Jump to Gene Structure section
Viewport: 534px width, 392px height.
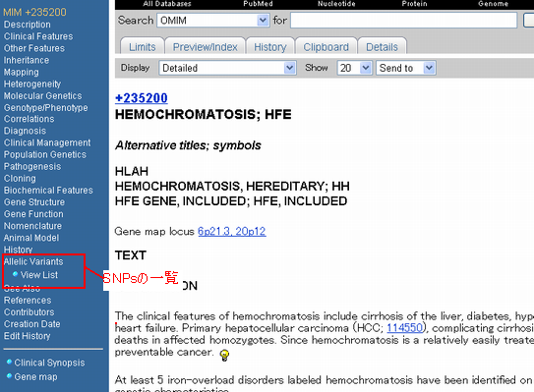pos(34,202)
